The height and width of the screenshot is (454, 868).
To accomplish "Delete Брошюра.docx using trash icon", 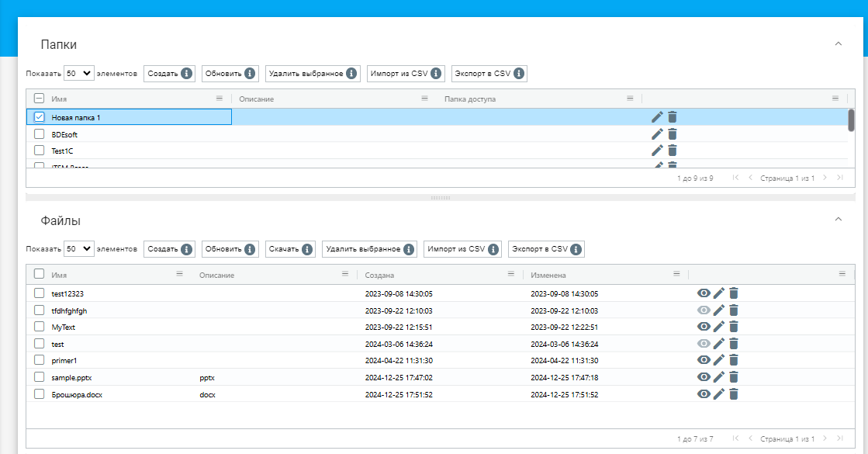I will 734,394.
